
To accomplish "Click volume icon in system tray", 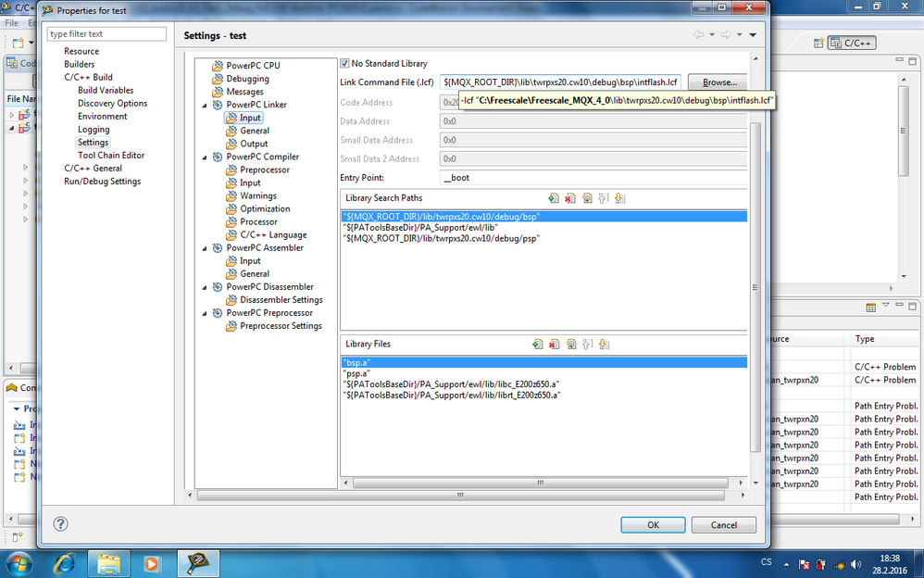I will pos(856,564).
